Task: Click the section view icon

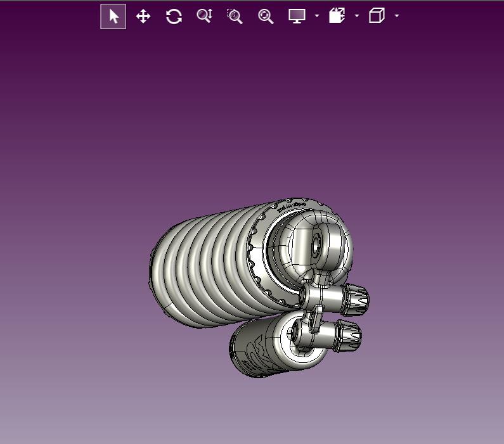Action: point(337,16)
